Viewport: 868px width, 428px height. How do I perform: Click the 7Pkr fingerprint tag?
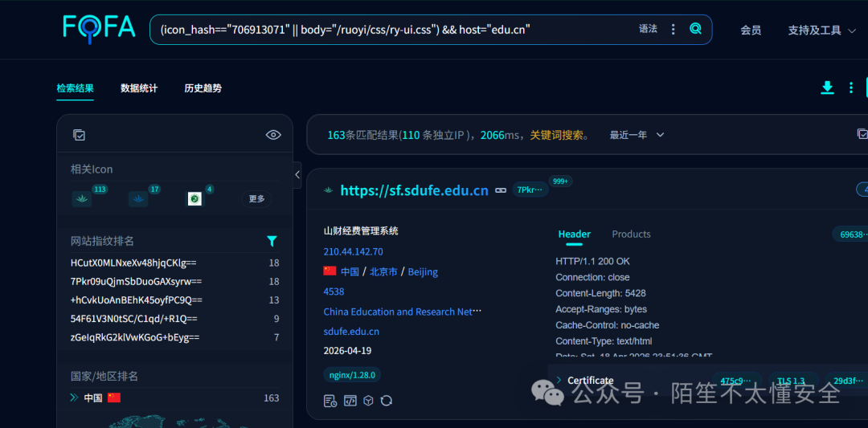530,190
